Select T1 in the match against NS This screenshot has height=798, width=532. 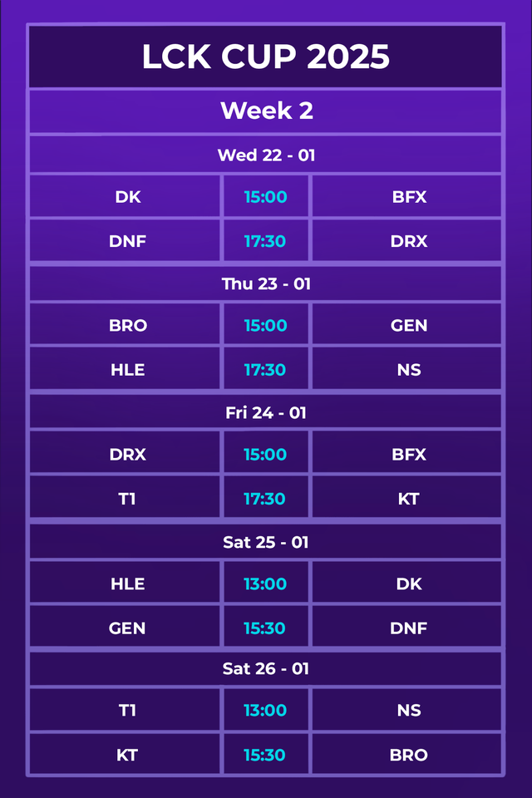[127, 711]
